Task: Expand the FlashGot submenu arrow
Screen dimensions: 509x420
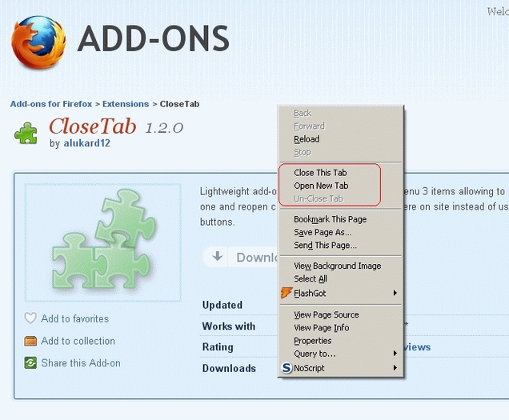Action: click(395, 293)
